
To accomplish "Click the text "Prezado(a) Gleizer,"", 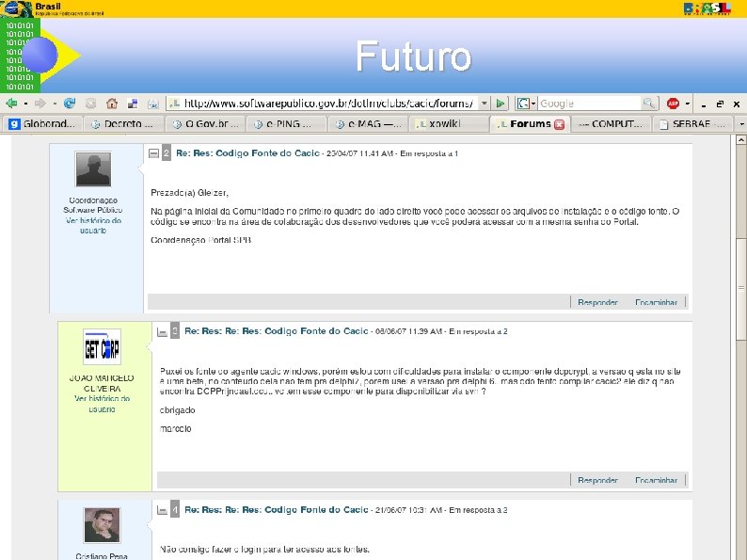I will (190, 193).
